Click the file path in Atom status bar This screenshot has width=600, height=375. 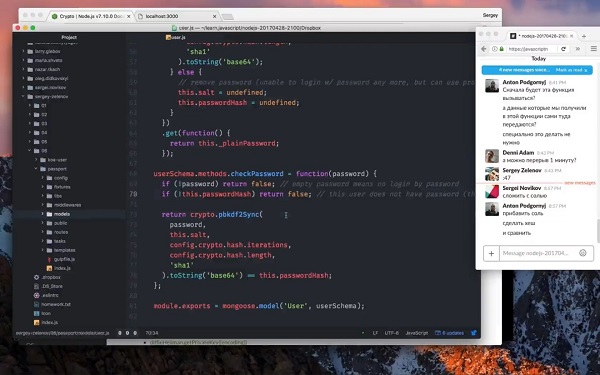click(62, 333)
